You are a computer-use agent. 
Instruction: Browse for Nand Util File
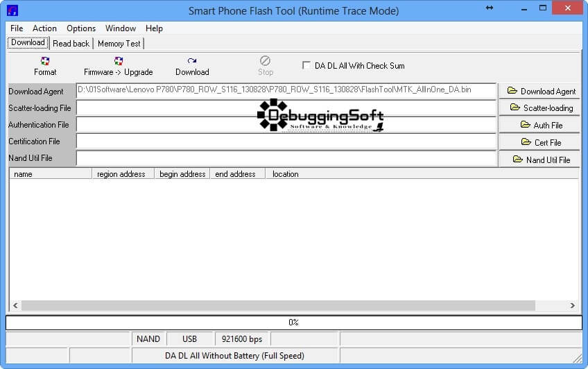(540, 160)
